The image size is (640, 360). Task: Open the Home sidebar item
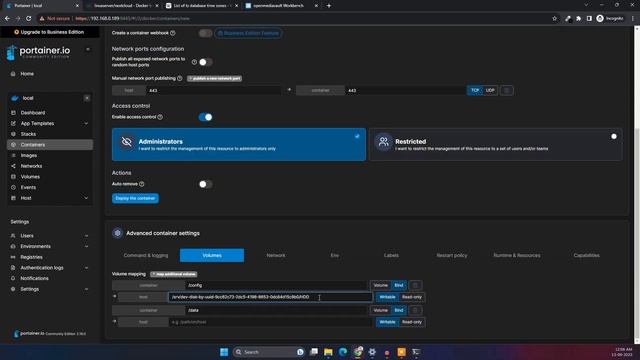click(x=27, y=74)
